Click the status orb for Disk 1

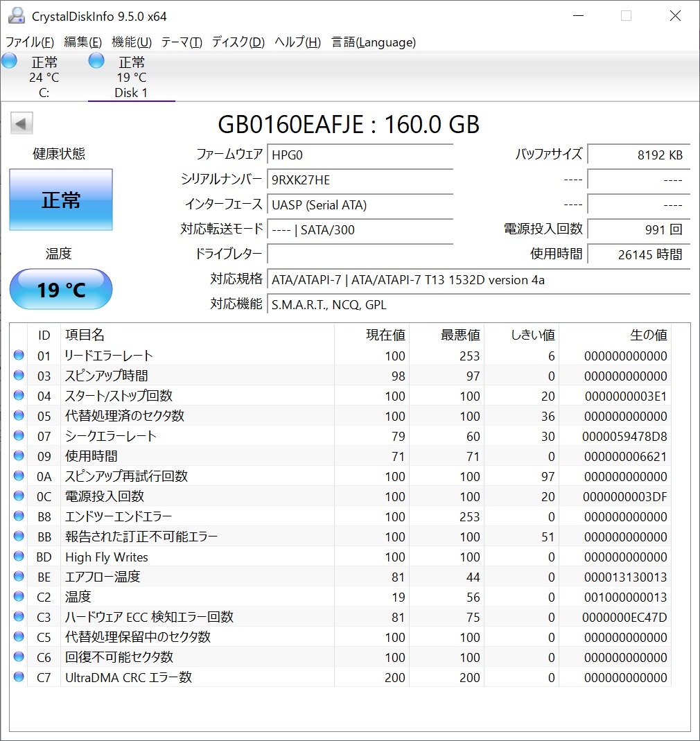tap(96, 61)
